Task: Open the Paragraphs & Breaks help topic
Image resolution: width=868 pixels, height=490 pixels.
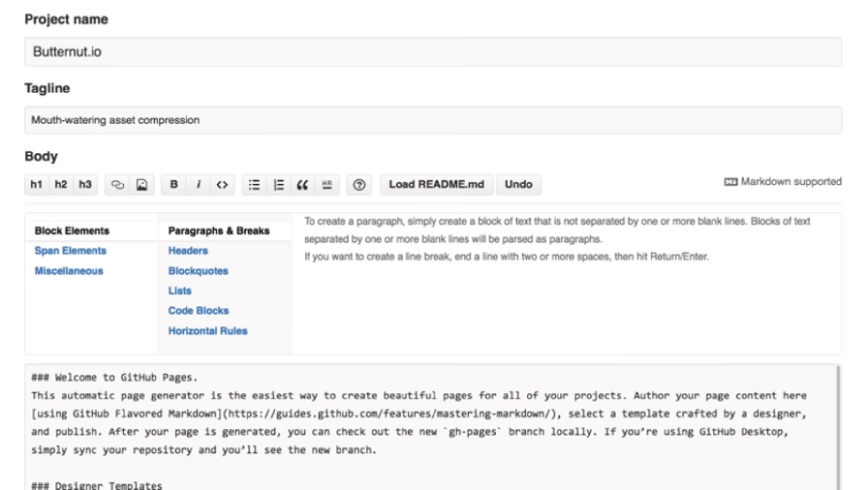Action: coord(219,230)
